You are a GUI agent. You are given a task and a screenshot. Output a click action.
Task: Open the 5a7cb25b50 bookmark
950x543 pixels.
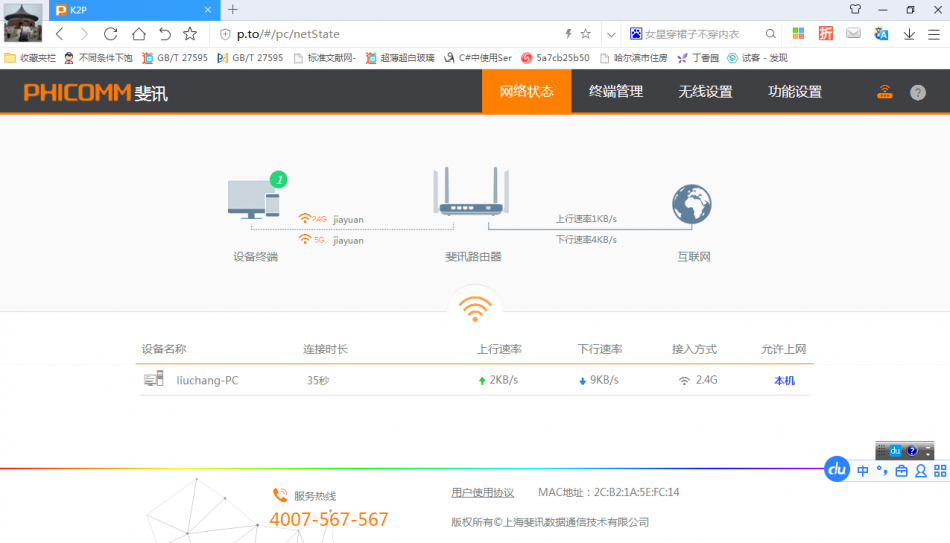[556, 58]
